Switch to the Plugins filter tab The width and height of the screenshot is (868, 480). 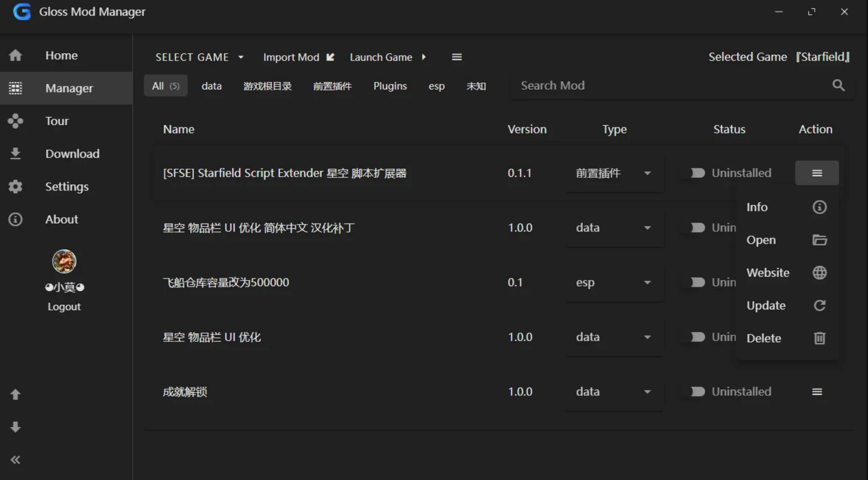pos(390,86)
